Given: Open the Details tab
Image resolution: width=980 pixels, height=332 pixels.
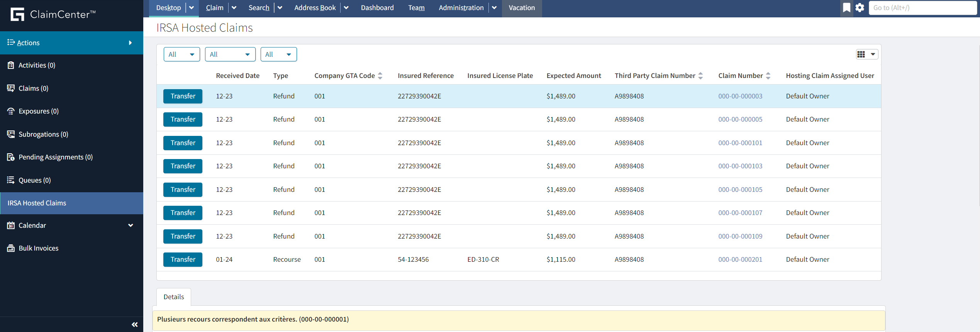Looking at the screenshot, I should click(173, 297).
